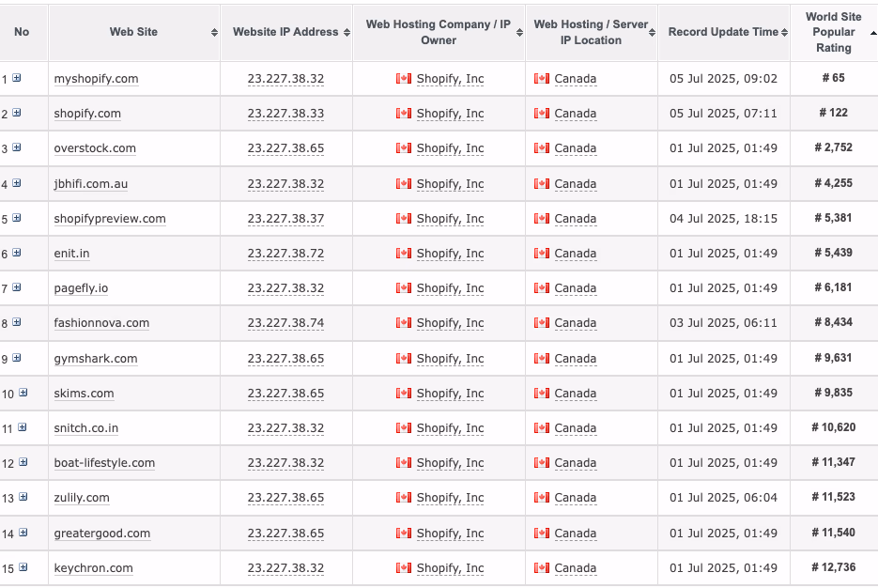
Task: Expand row 6 plus icon for enit.in
Action: (17, 253)
